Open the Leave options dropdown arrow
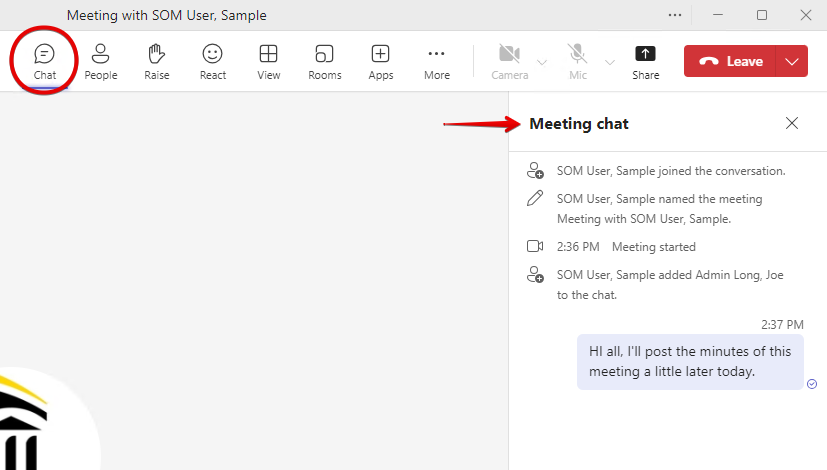Viewport: 827px width, 470px height. pyautogui.click(x=792, y=61)
